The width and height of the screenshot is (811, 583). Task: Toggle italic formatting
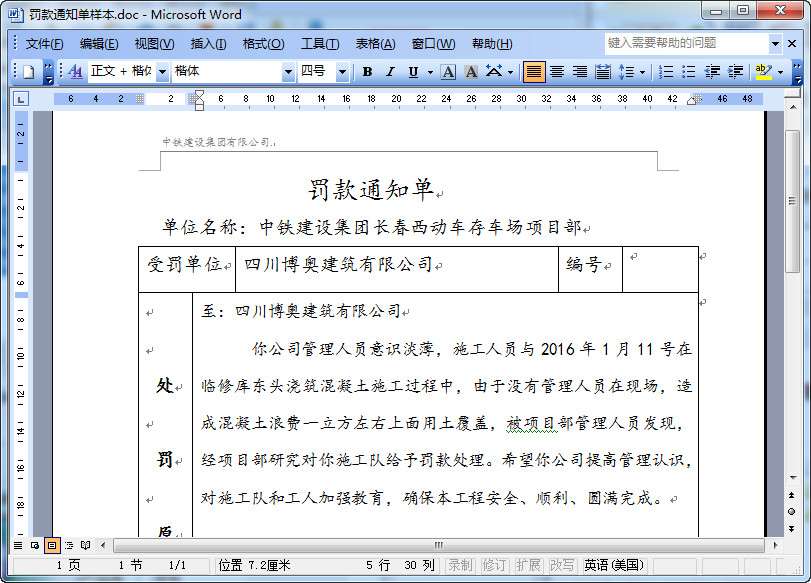[389, 72]
